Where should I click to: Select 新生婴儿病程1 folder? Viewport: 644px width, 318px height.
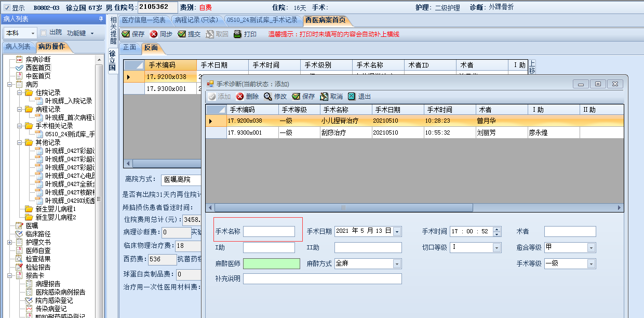(x=56, y=209)
